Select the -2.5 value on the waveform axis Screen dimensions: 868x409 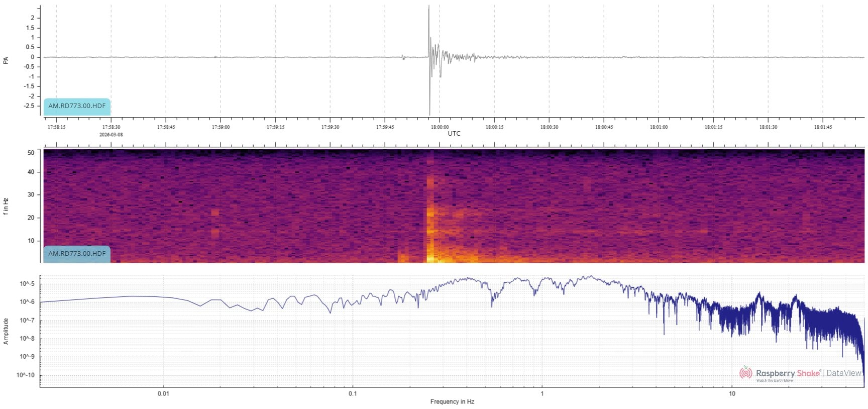(29, 106)
